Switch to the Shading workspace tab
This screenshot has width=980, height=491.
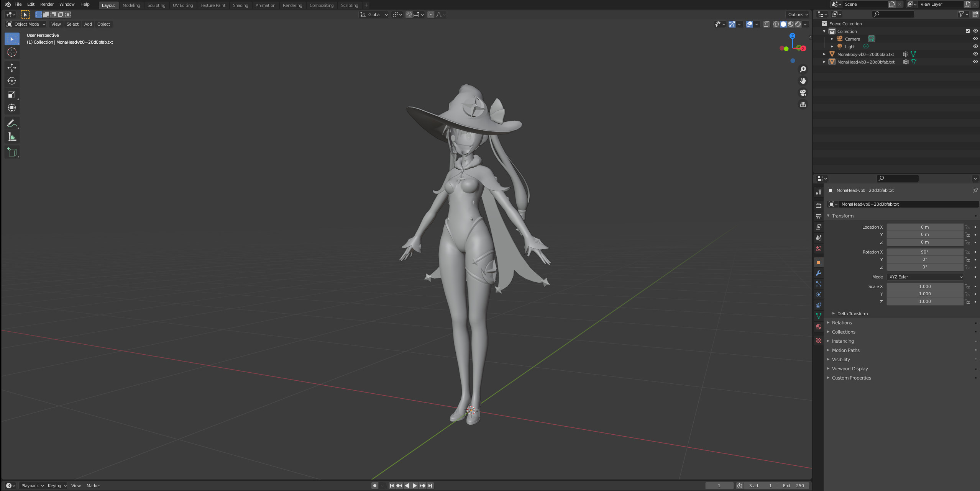point(240,5)
